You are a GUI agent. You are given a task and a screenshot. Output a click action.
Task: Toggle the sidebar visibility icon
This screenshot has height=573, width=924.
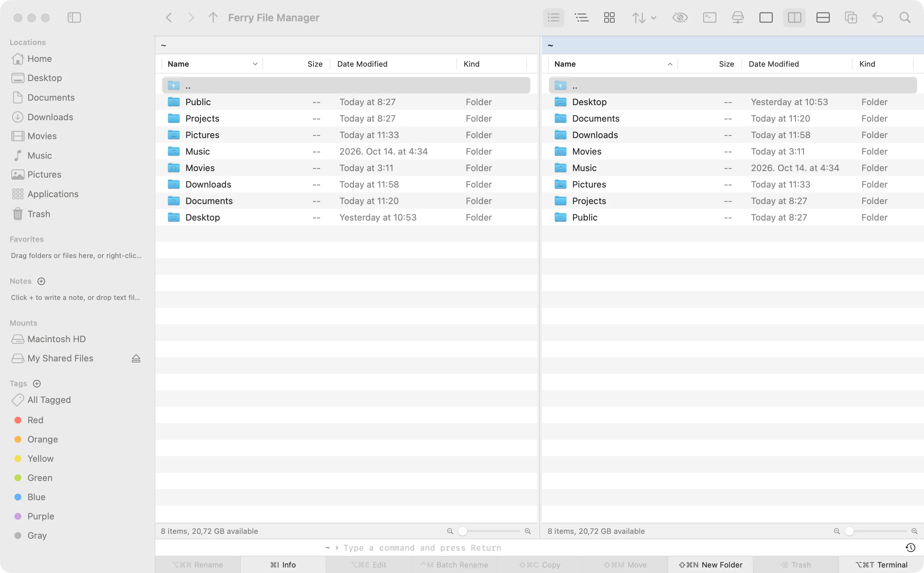coord(74,18)
